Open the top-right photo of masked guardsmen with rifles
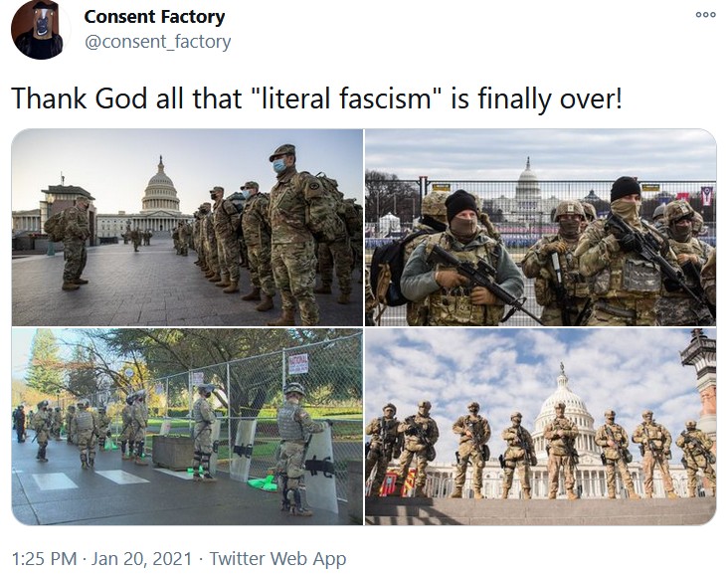728x574 pixels. coord(540,227)
